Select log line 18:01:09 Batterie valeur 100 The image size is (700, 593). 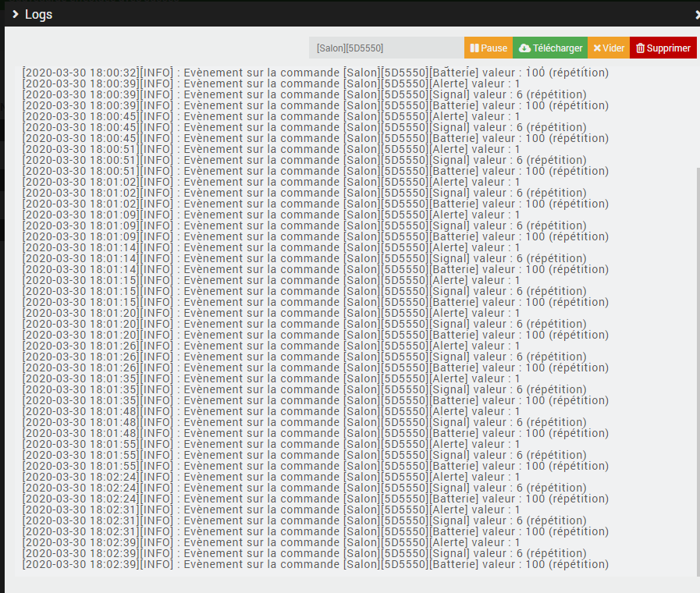[315, 237]
